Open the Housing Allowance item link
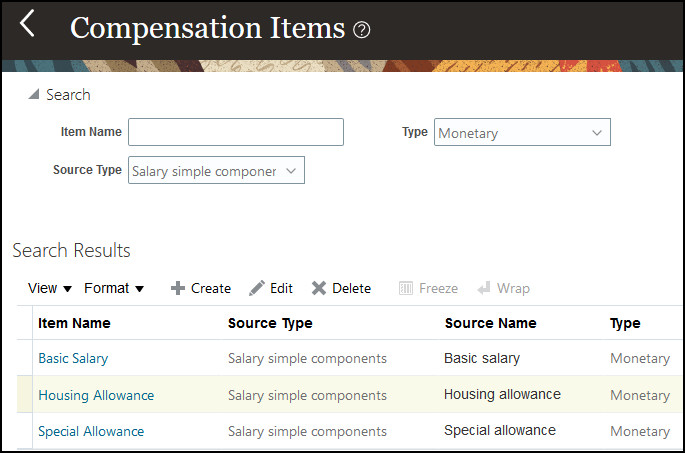The width and height of the screenshot is (685, 453). [96, 395]
